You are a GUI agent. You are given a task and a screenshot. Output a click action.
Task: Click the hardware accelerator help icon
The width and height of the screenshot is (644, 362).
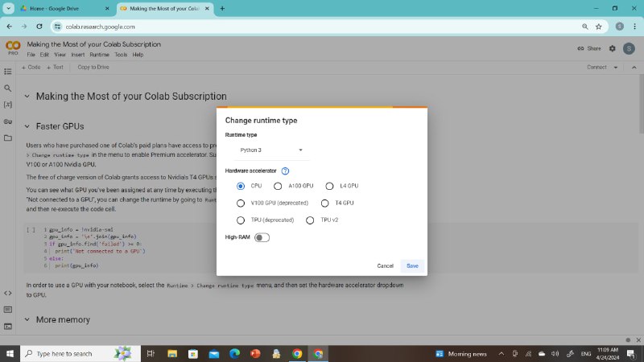click(x=285, y=171)
